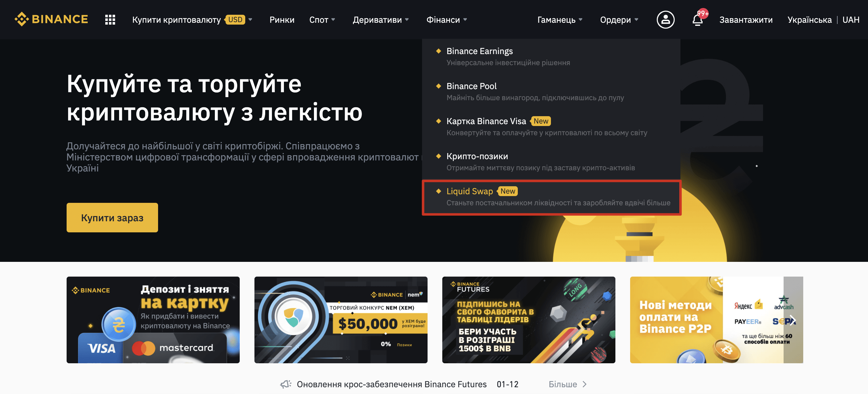Click the megaphone announcement icon
The height and width of the screenshot is (394, 868).
(x=286, y=384)
